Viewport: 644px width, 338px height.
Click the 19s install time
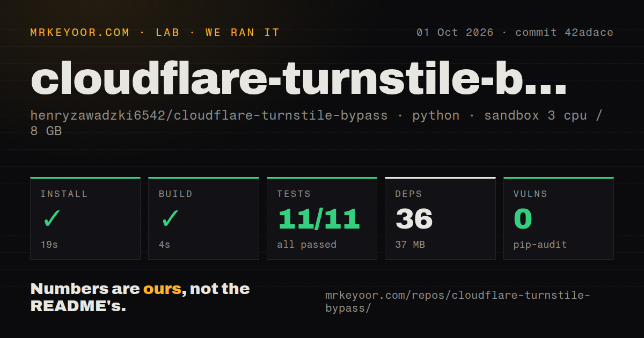point(49,245)
